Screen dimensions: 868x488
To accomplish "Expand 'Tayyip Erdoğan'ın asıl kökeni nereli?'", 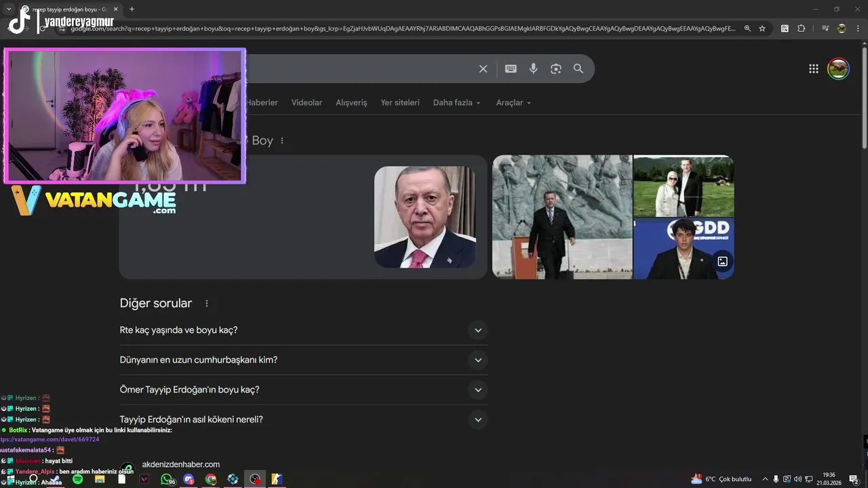I will point(304,420).
